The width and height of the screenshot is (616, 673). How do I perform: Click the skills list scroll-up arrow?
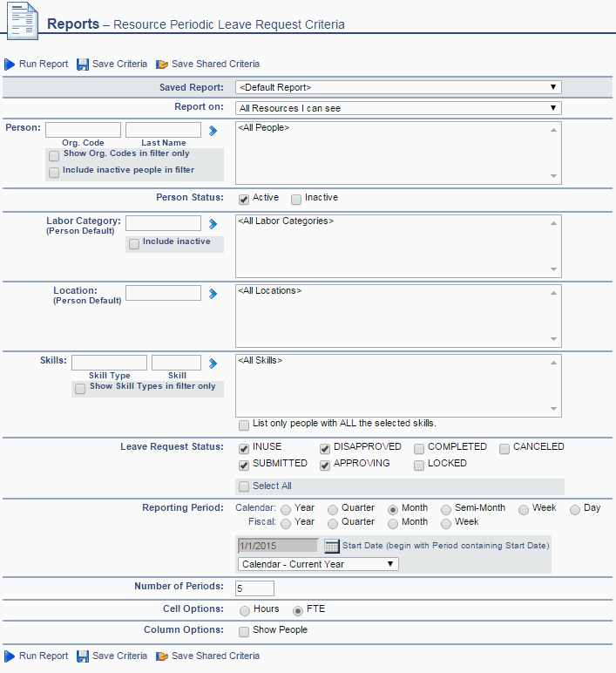click(554, 364)
